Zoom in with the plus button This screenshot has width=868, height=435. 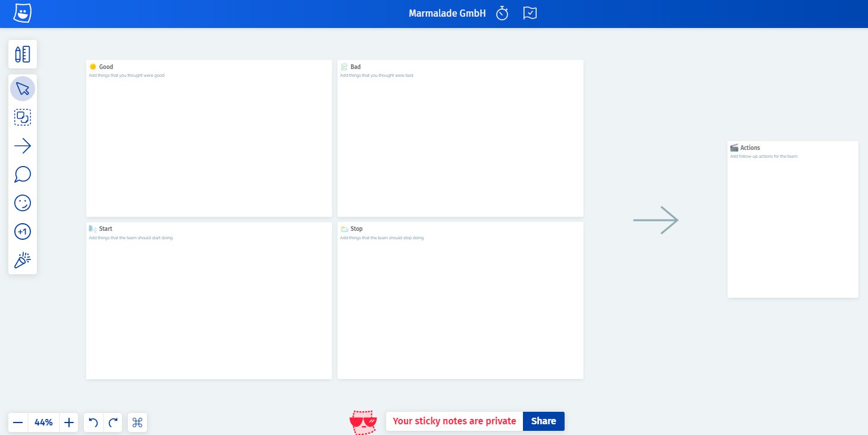click(x=69, y=423)
